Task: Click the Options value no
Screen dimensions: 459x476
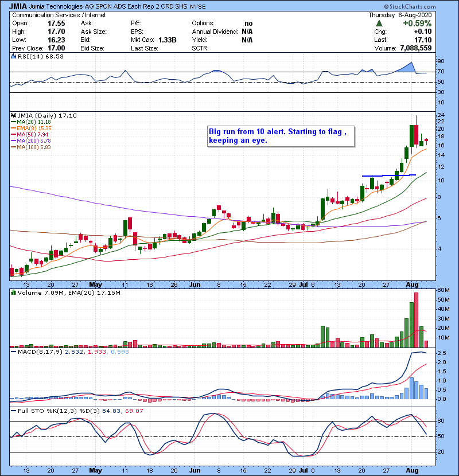Action: pos(248,24)
